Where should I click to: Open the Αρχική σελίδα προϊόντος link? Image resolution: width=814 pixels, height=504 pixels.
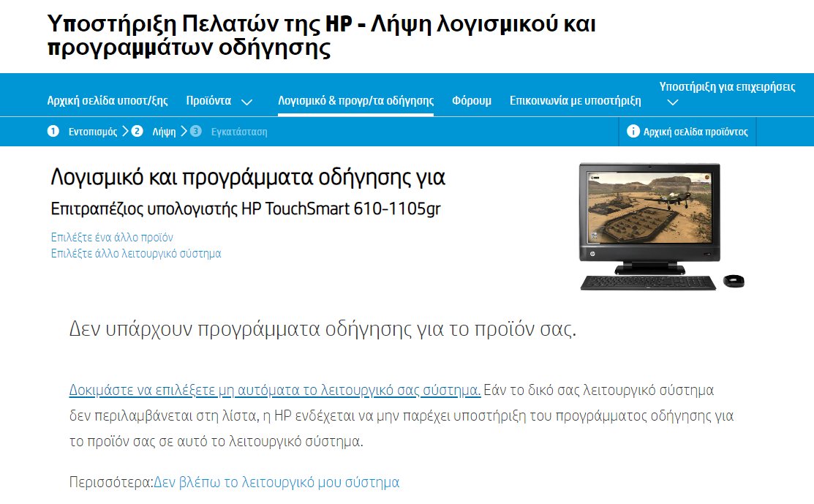tap(696, 132)
